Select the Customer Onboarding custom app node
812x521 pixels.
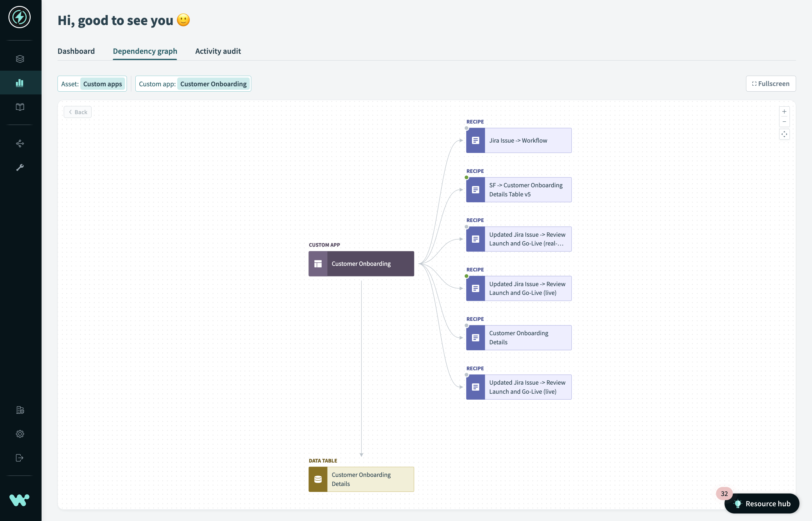click(361, 264)
